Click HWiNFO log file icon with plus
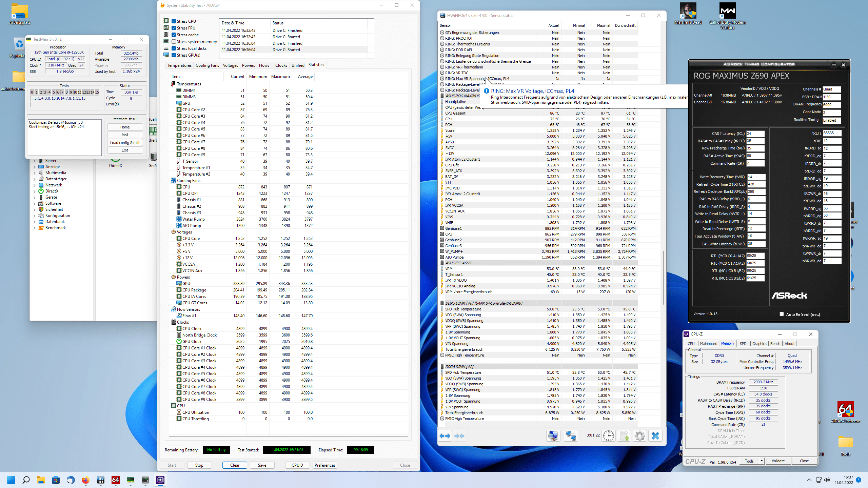Screen dimensions: 868x488 pyautogui.click(x=624, y=436)
